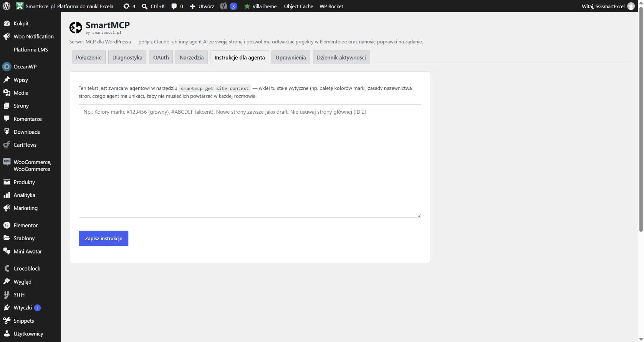Screen dimensions: 644x342
Task: Switch to the Połączenie tab
Action: (89, 57)
